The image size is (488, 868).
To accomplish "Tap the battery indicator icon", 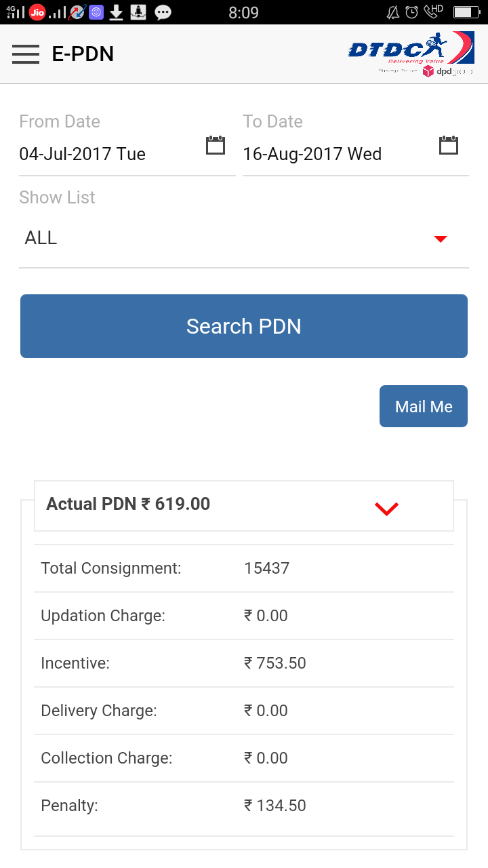I will 466,12.
